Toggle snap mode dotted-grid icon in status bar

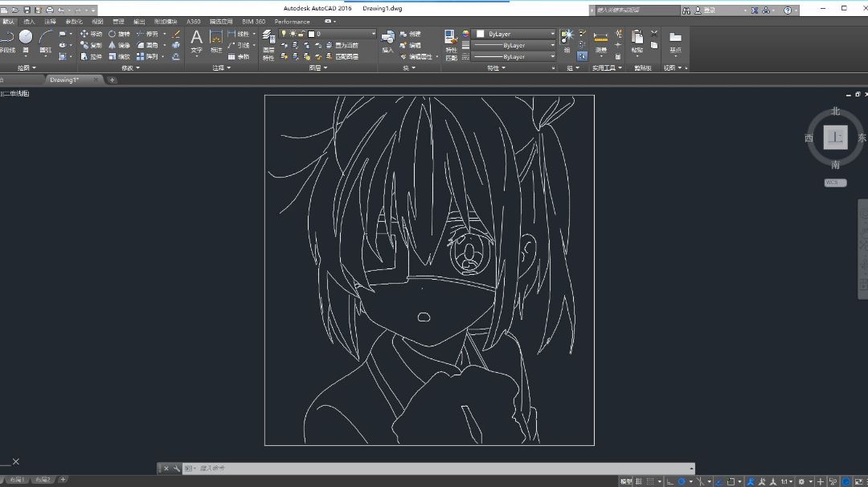(x=650, y=481)
